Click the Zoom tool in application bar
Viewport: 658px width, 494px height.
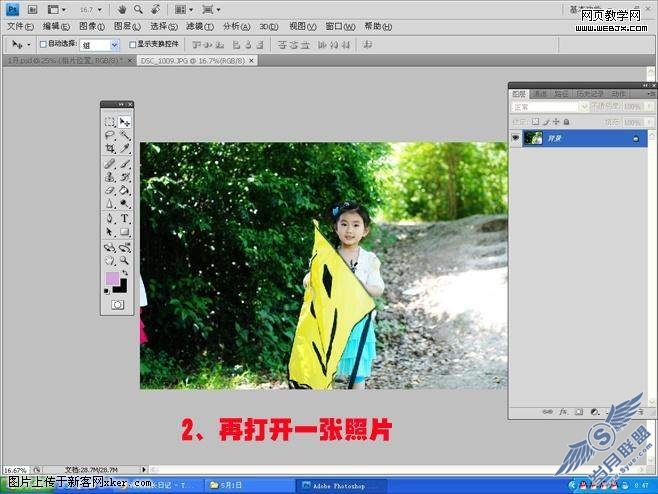coord(138,9)
